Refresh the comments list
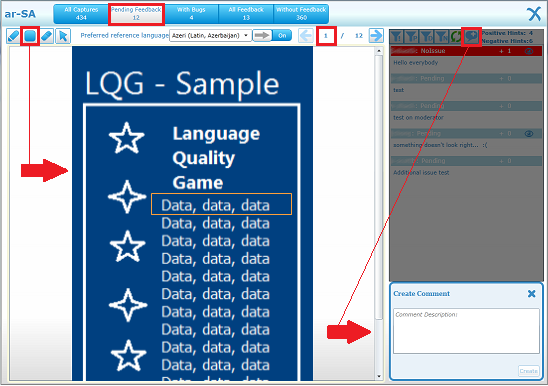Screen dimensions: 548x386 pyautogui.click(x=456, y=36)
